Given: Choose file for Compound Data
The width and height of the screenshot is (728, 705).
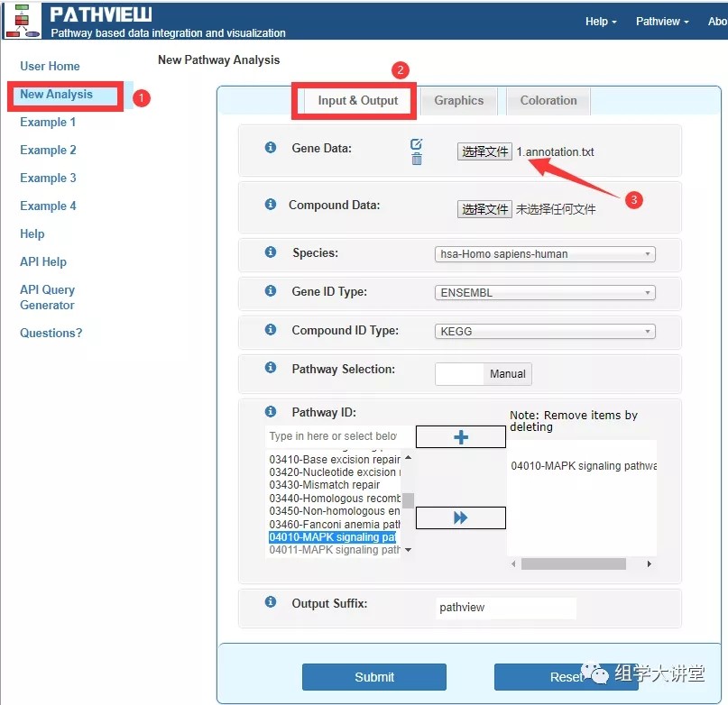Looking at the screenshot, I should tap(484, 209).
